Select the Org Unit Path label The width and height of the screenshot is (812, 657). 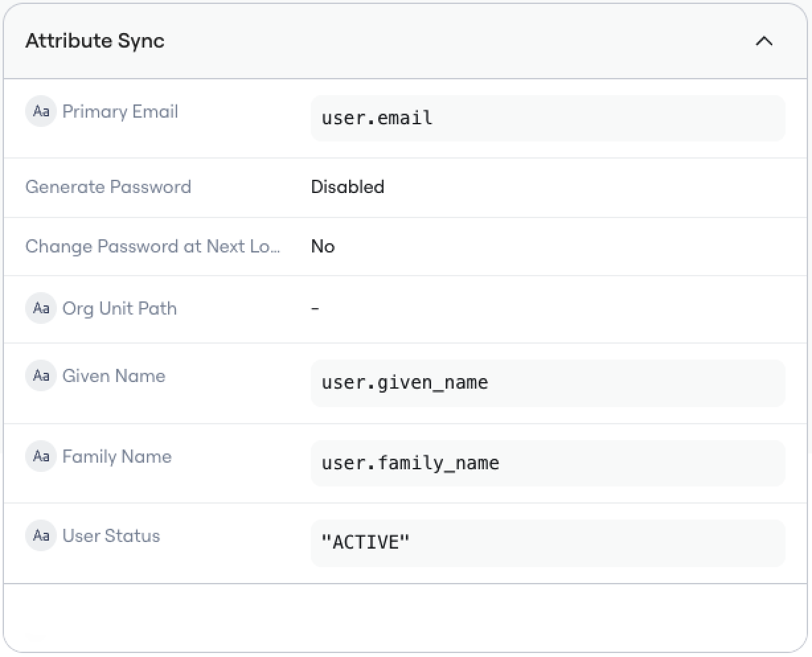click(x=120, y=309)
